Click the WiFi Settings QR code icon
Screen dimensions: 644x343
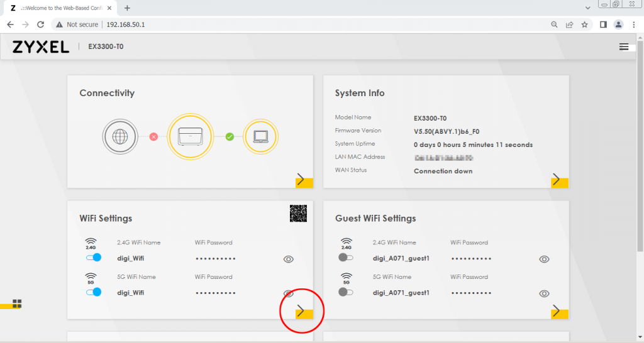click(298, 214)
